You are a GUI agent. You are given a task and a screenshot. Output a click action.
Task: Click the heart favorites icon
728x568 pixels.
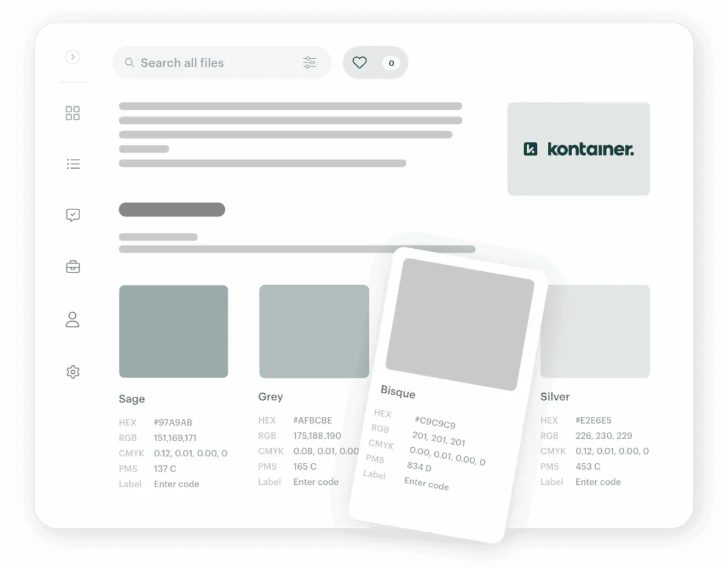(x=360, y=63)
